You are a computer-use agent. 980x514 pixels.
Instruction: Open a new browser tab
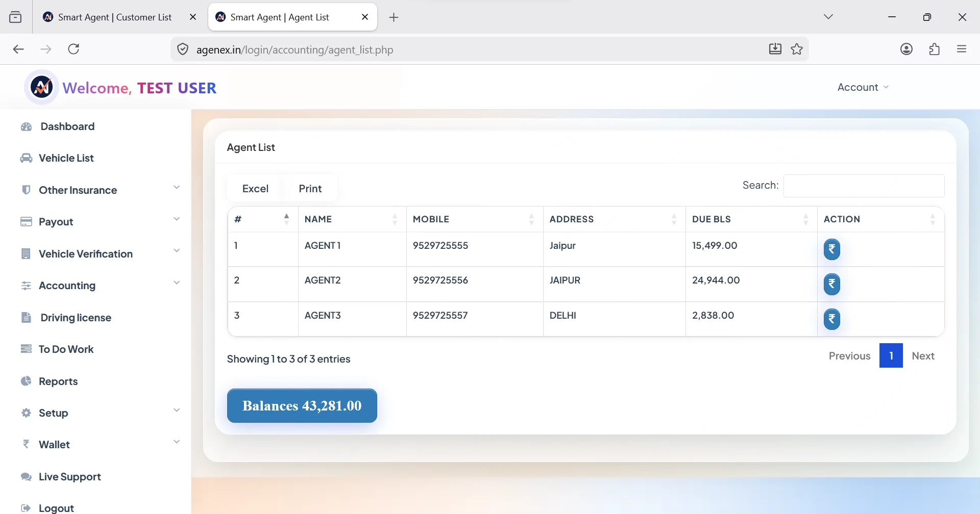(394, 17)
